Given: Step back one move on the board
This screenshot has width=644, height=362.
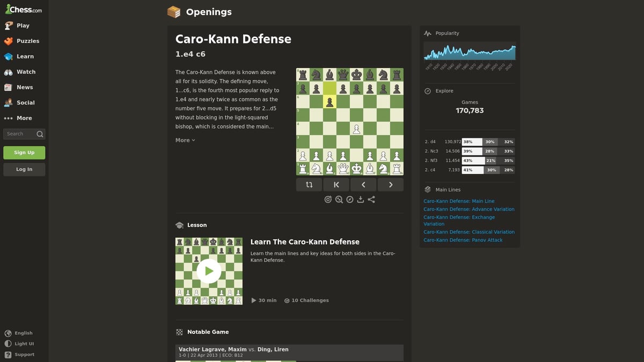Looking at the screenshot, I should [363, 184].
